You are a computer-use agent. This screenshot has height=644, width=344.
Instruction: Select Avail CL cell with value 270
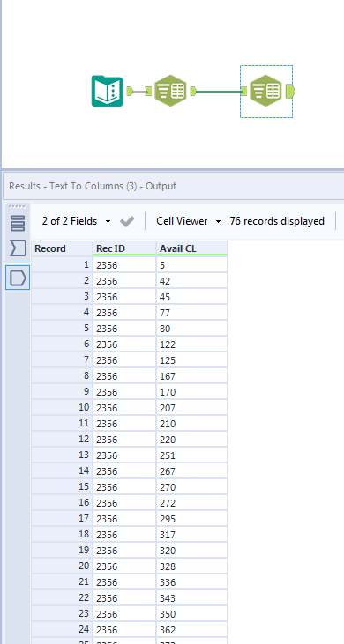191,487
